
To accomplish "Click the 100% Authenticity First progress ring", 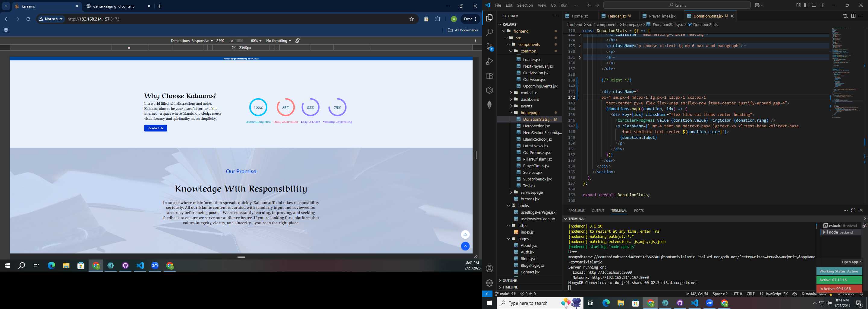I will (258, 108).
